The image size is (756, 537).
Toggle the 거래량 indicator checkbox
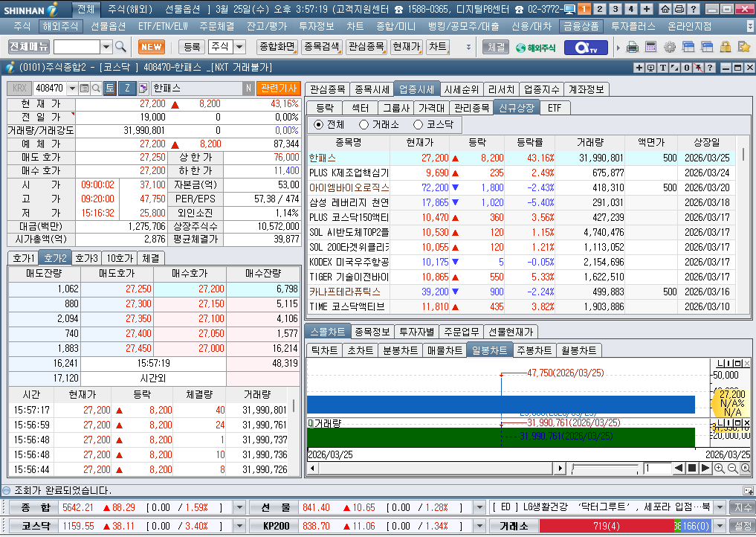[x=311, y=424]
